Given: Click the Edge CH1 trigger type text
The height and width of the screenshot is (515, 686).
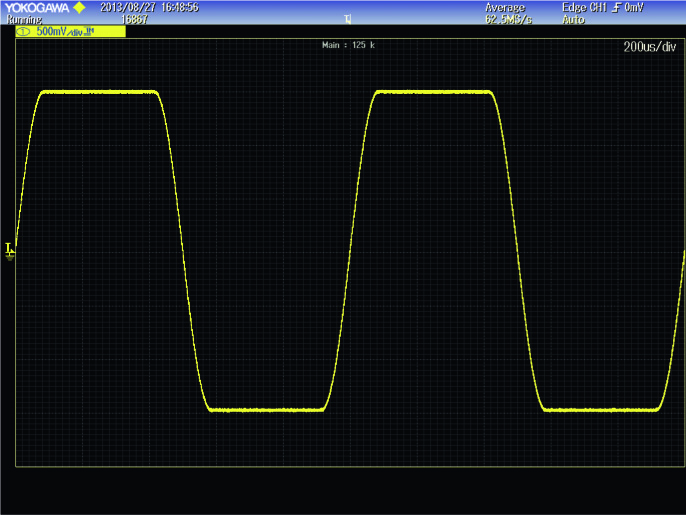Looking at the screenshot, I should click(x=584, y=7).
